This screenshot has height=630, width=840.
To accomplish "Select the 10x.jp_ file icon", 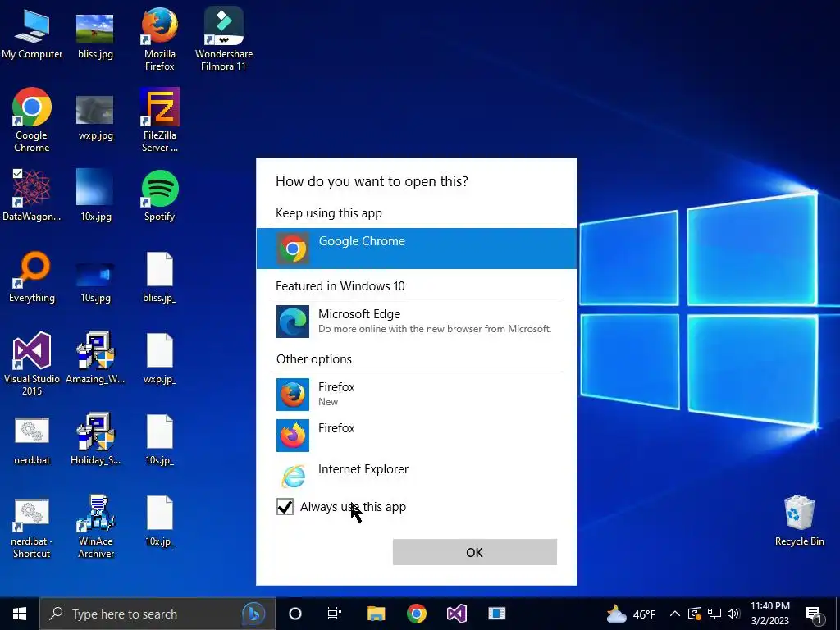I will click(160, 521).
